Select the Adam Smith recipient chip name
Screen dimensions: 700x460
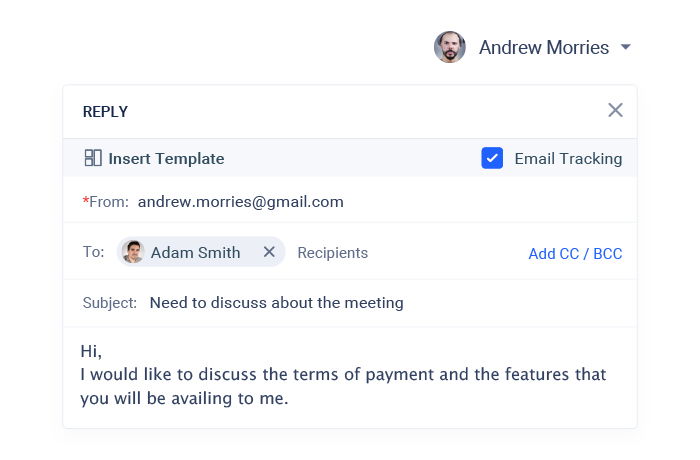click(x=195, y=252)
